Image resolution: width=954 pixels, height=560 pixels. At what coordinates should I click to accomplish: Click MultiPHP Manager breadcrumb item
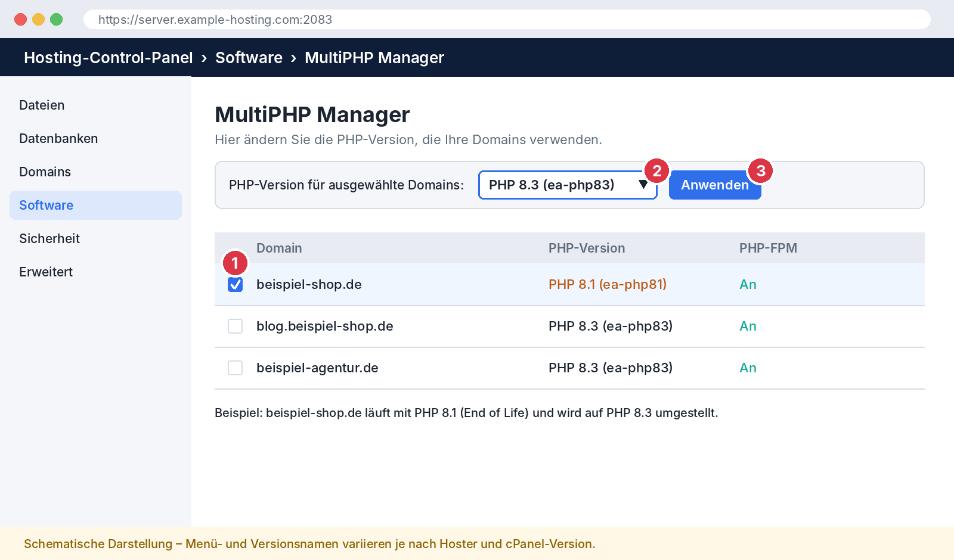374,58
